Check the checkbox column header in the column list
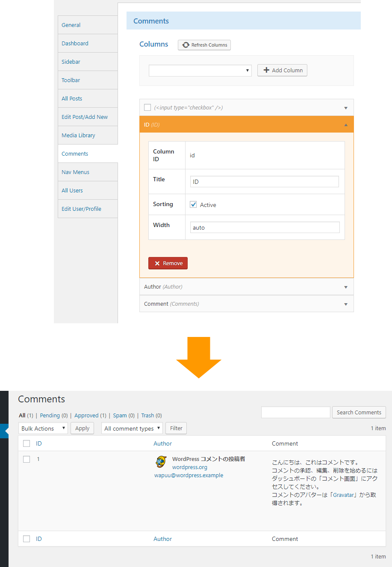Image resolution: width=392 pixels, height=567 pixels. pyautogui.click(x=147, y=107)
